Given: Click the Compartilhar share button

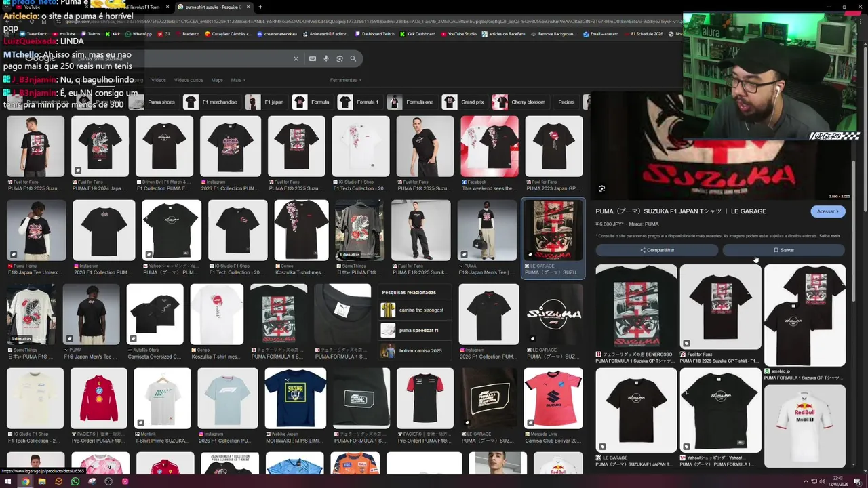Looking at the screenshot, I should point(656,250).
